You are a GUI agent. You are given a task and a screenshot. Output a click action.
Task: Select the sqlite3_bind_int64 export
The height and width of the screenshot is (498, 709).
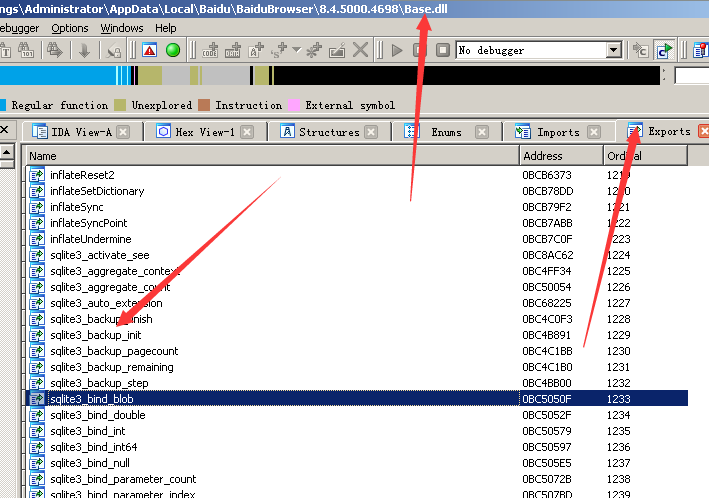coord(357,447)
